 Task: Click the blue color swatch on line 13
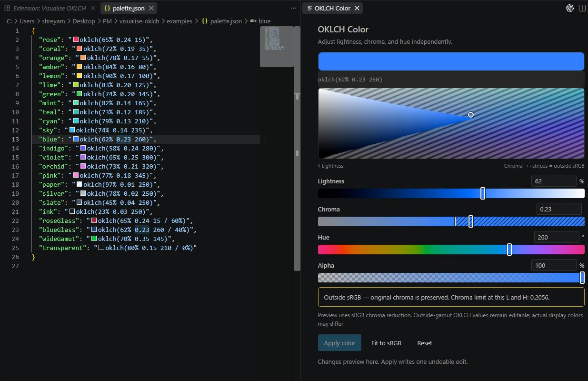click(76, 139)
